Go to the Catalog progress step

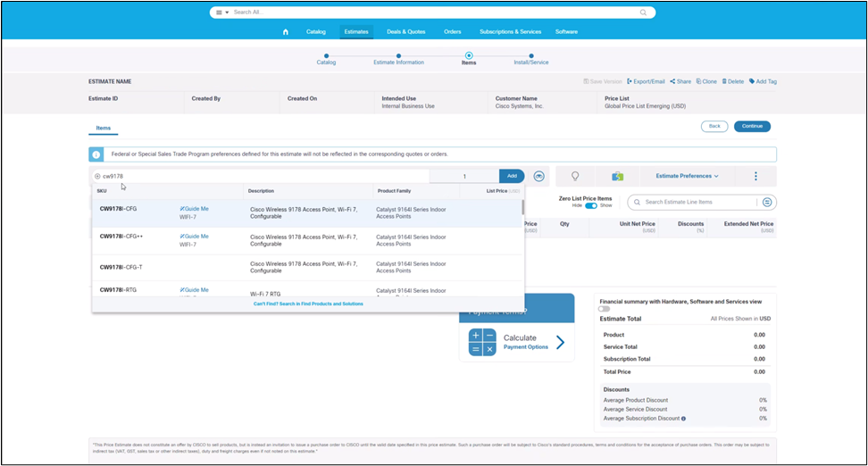[x=326, y=59]
